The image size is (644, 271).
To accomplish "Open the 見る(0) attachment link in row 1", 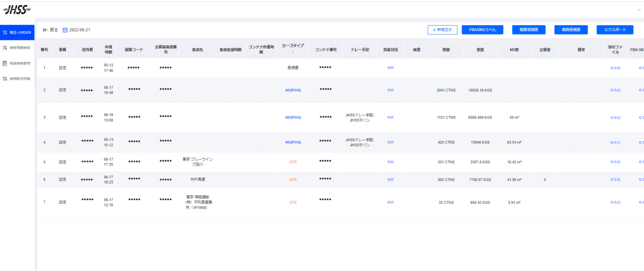I will pos(615,67).
